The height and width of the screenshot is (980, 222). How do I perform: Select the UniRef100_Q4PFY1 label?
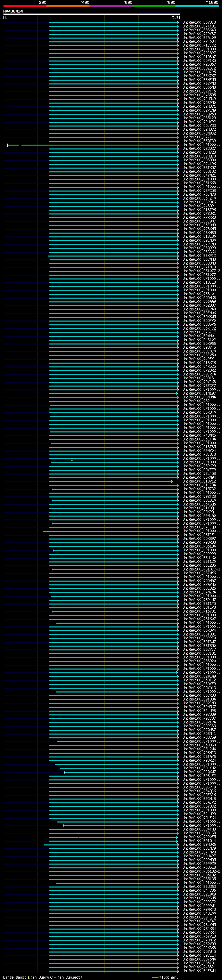pos(199,359)
